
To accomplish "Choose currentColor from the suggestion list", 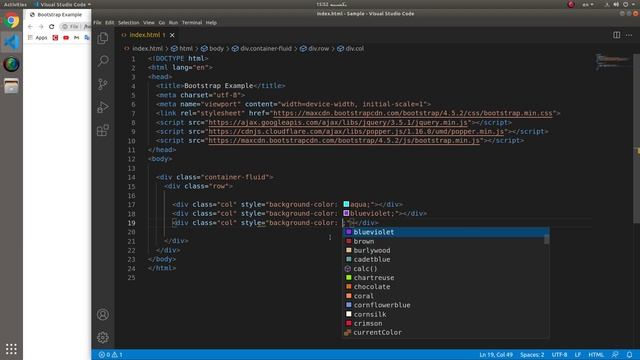I will [x=445, y=332].
